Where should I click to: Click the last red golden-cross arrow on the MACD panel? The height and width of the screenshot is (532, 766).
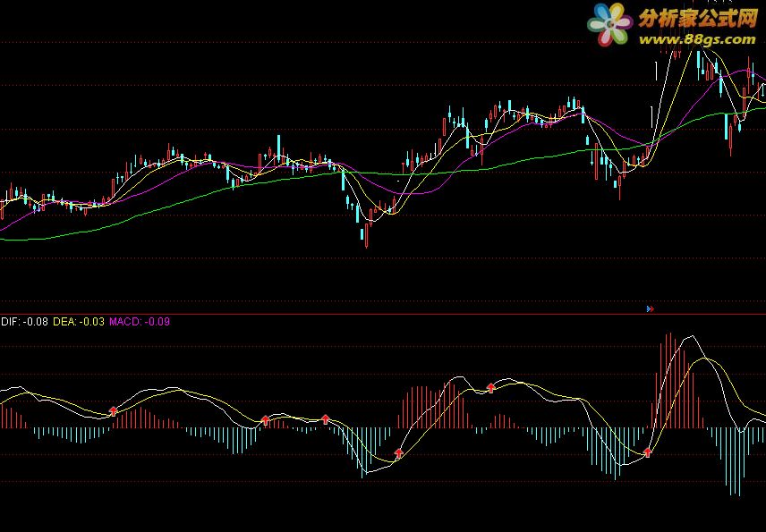point(648,452)
